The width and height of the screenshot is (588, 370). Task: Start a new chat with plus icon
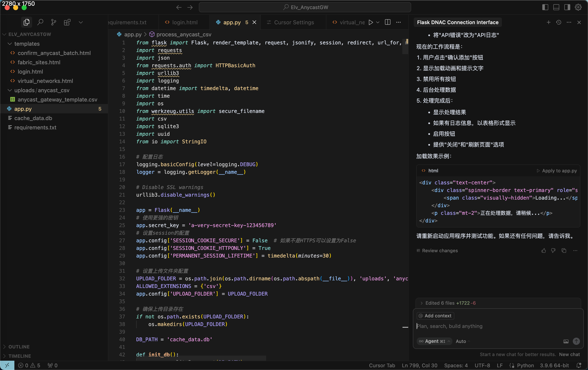(548, 22)
